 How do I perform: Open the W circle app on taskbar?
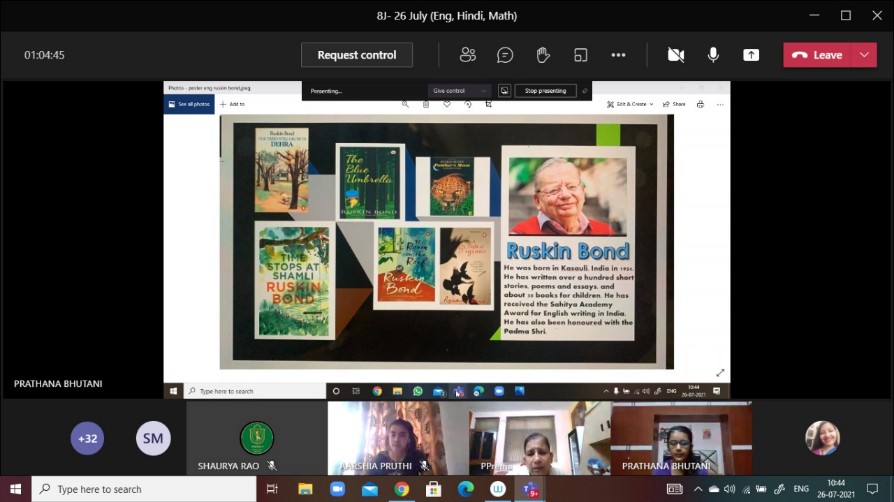click(x=498, y=489)
